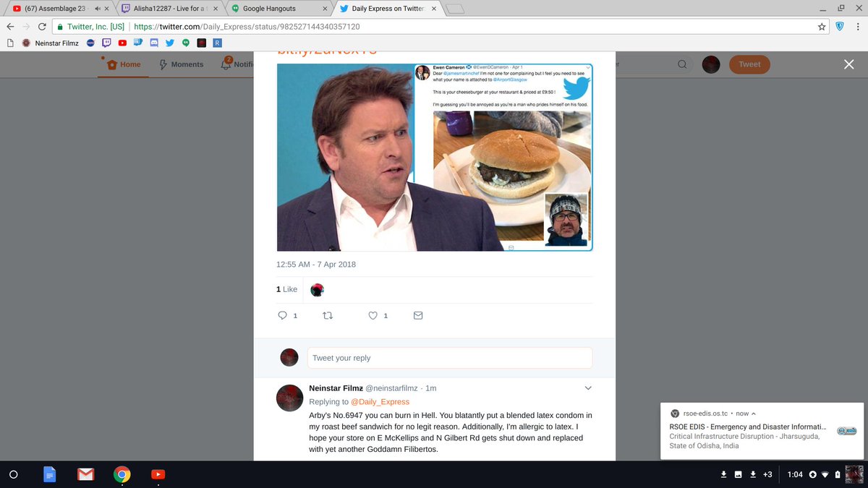Bookmark this page with the star
Image resolution: width=868 pixels, height=488 pixels.
click(822, 26)
